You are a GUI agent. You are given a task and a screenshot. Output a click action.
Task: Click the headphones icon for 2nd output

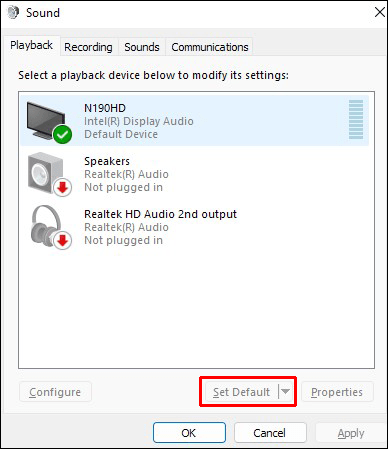(x=46, y=226)
